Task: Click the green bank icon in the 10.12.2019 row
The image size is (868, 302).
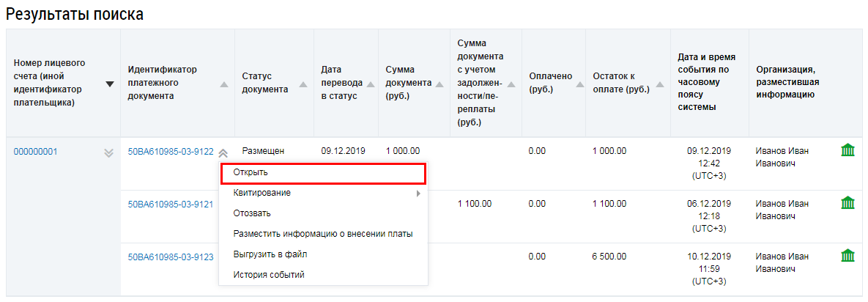Action: (847, 256)
